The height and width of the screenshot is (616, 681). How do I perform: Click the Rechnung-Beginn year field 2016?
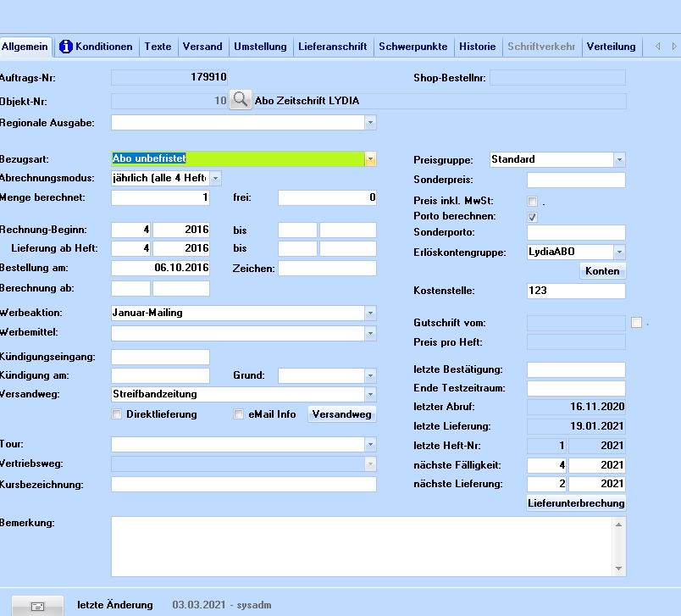tap(181, 230)
